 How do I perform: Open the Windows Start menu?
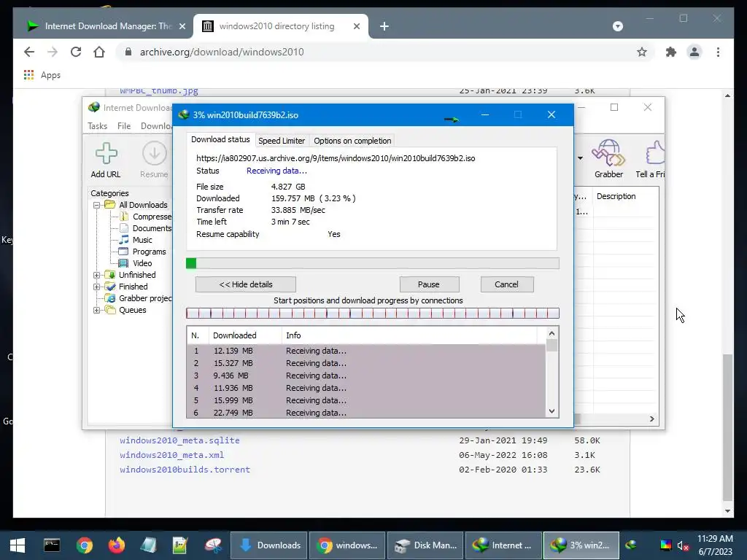(18, 545)
